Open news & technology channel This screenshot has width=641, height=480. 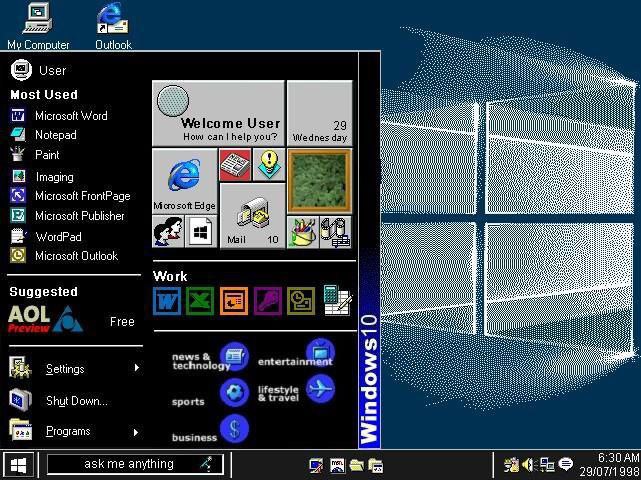234,356
